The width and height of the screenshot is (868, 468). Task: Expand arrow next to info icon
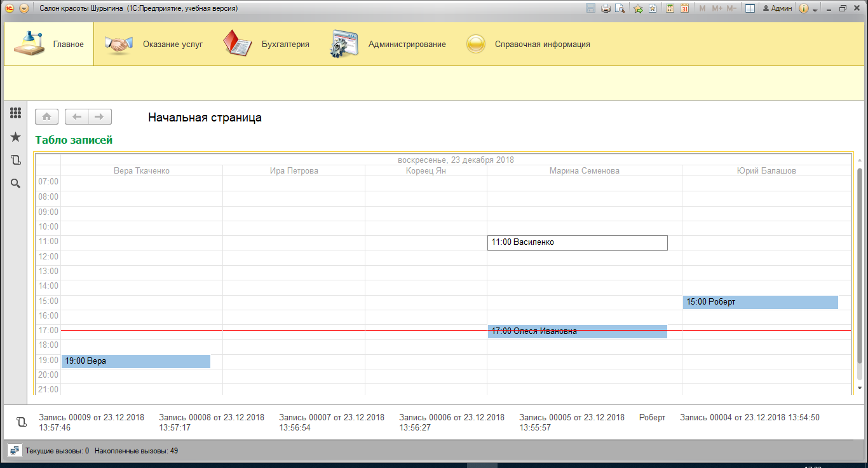tap(815, 9)
